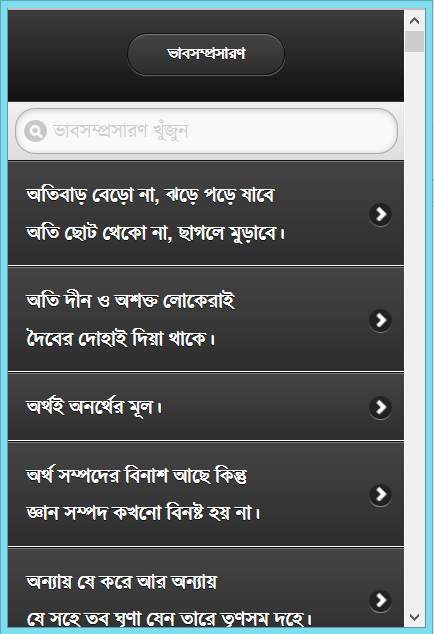Click the magnifier icon in the search box
The image size is (434, 634).
(35, 131)
